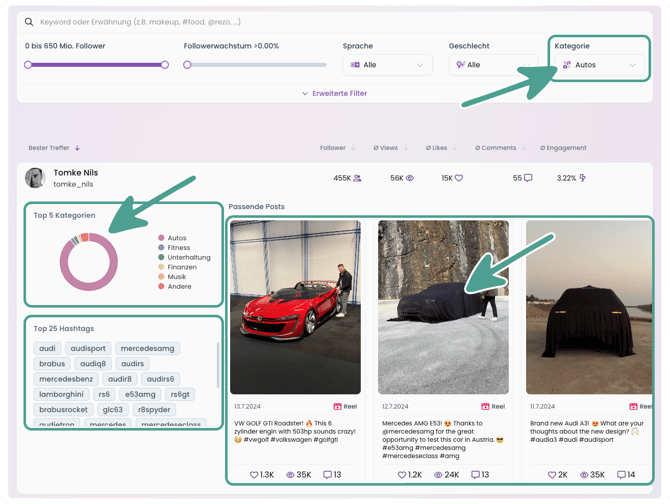
Task: Click the audisport hashtag chip
Action: (x=88, y=349)
